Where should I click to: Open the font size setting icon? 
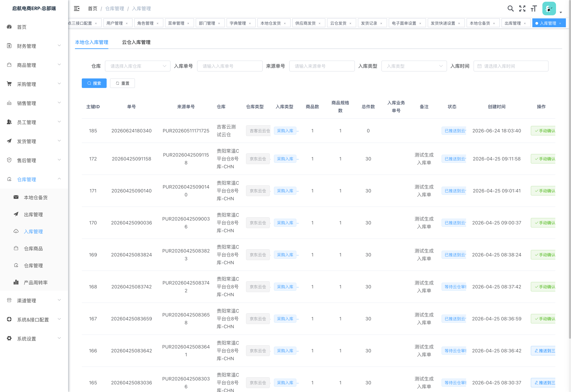click(x=534, y=9)
